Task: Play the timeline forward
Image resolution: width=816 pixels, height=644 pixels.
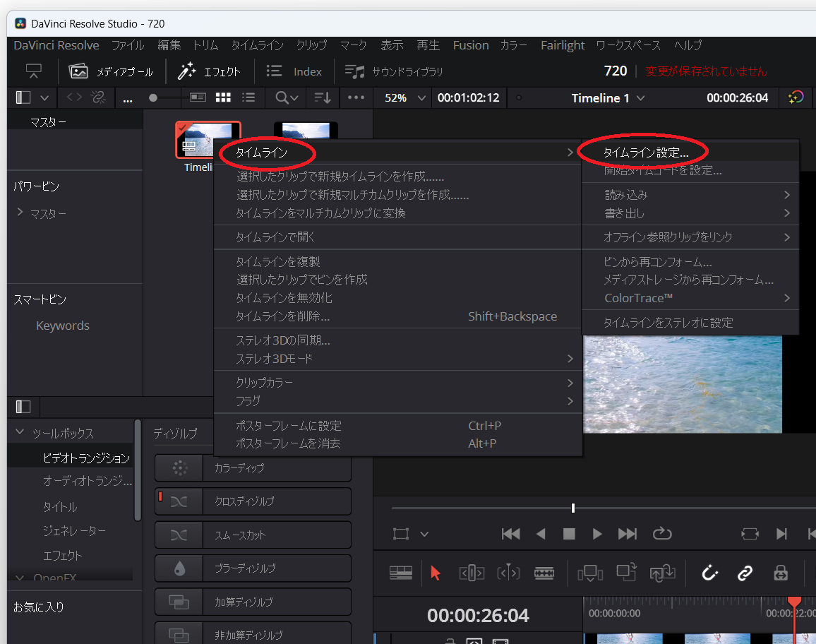Action: [x=597, y=534]
